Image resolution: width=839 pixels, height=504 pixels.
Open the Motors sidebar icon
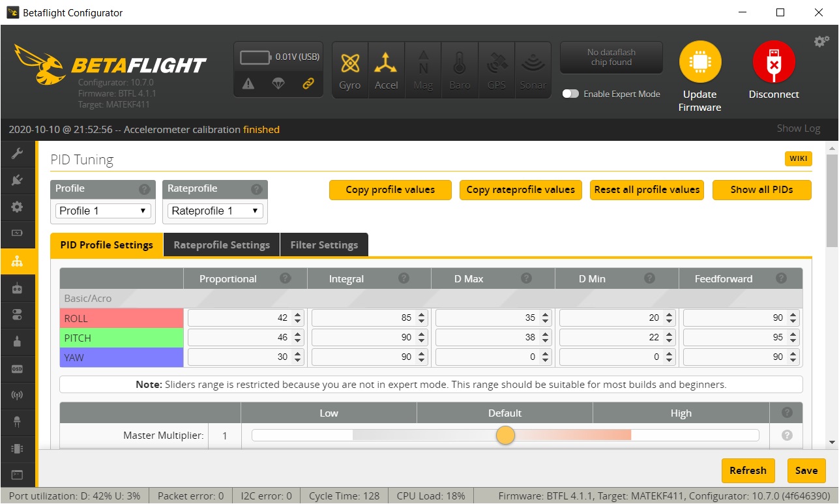17,341
